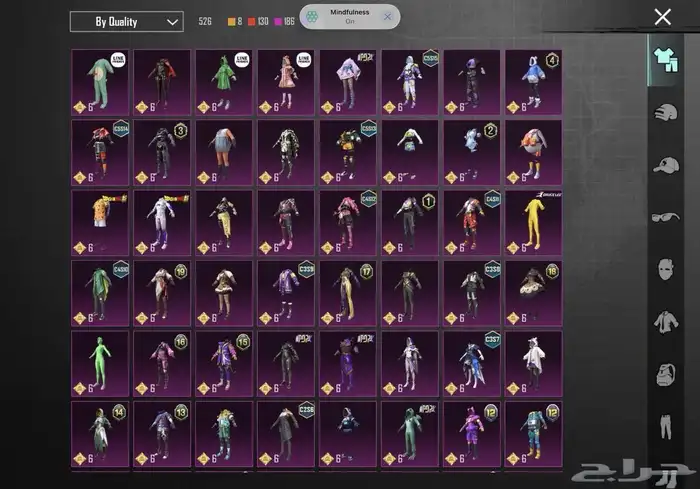Select the yellow jumpsuit outfit
The height and width of the screenshot is (489, 700).
(x=533, y=221)
